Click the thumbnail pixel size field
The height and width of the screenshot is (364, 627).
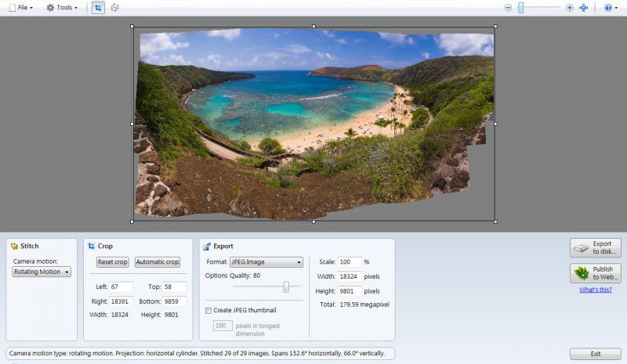(223, 326)
